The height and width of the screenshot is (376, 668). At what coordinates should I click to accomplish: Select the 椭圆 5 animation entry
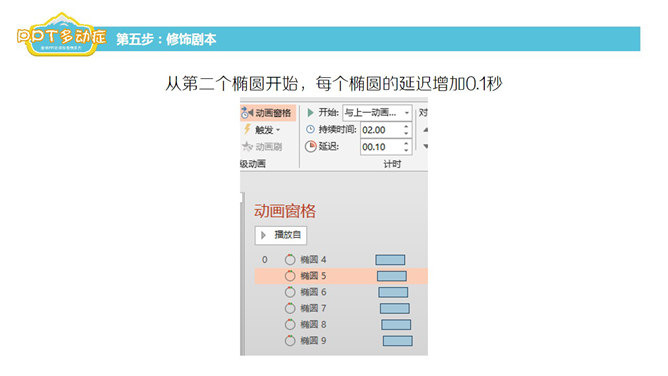(x=341, y=276)
